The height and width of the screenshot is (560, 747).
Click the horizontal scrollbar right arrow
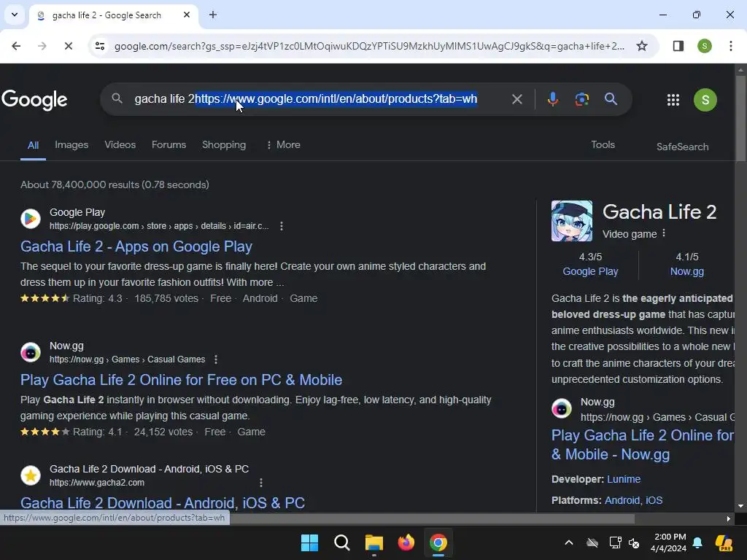(x=728, y=519)
